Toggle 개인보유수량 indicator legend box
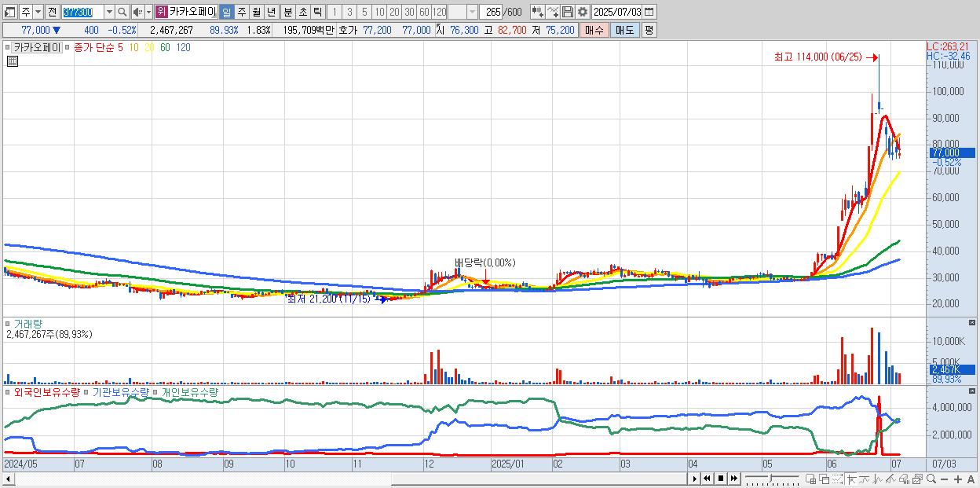This screenshot has height=488, width=980. pos(156,391)
